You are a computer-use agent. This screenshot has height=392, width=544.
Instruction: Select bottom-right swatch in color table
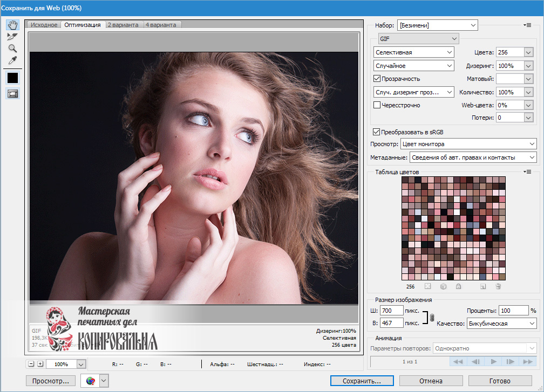[x=502, y=277]
